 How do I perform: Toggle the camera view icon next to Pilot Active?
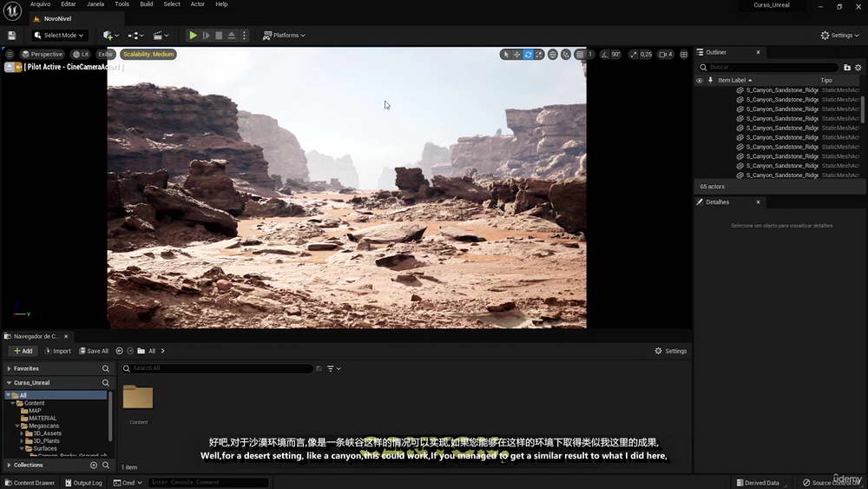[18, 67]
